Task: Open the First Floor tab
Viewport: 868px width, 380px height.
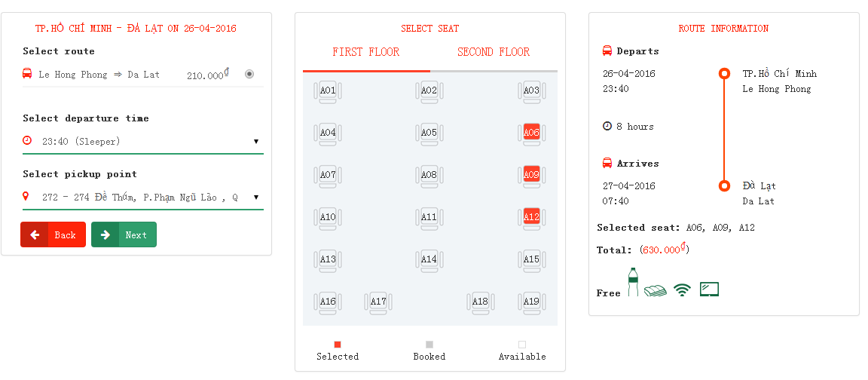Action: pos(366,52)
